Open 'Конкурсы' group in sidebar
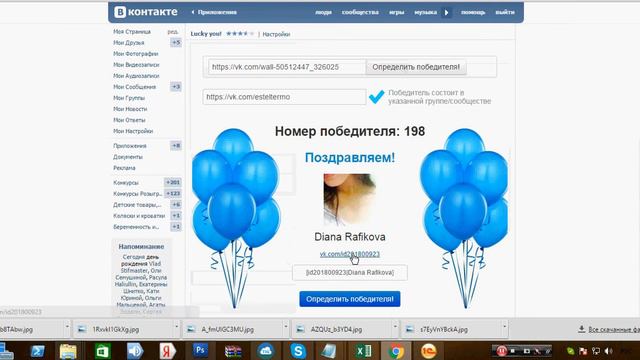640x360 pixels. [x=126, y=182]
